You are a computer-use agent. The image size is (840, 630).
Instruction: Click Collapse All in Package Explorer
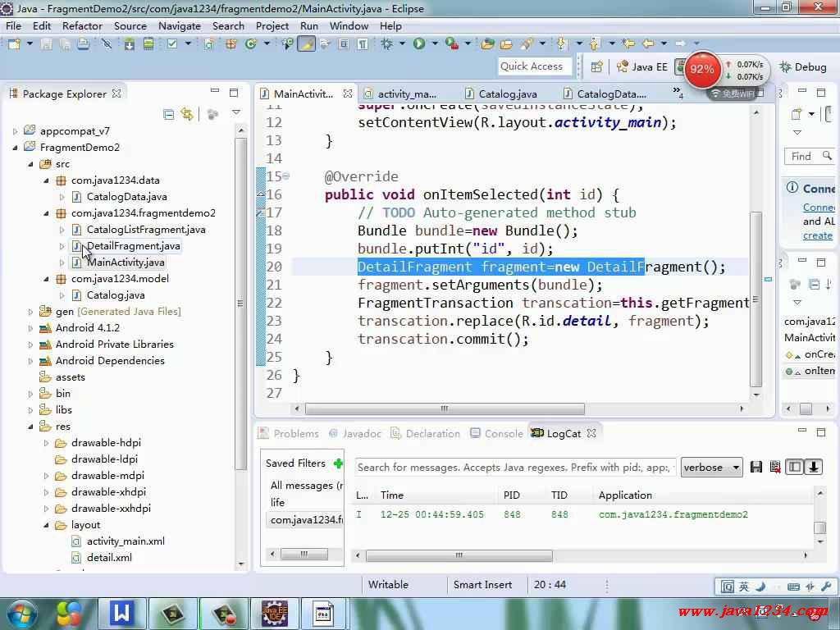(x=169, y=114)
